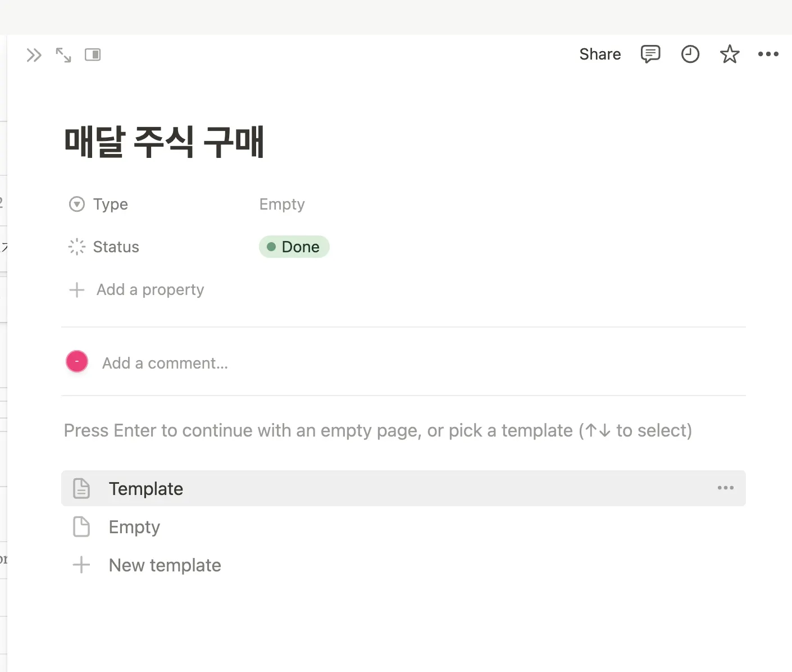View page updates history clock icon
Image resolution: width=792 pixels, height=672 pixels.
(690, 54)
